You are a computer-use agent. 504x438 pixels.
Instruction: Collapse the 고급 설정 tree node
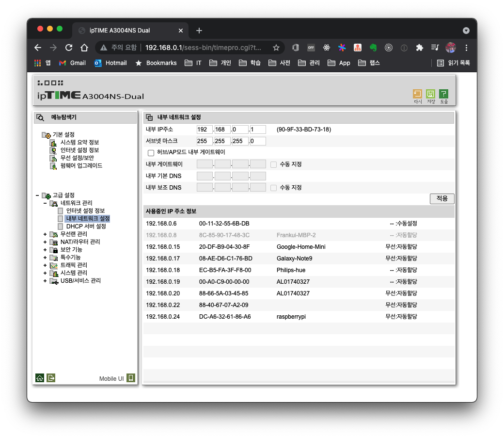tap(37, 195)
